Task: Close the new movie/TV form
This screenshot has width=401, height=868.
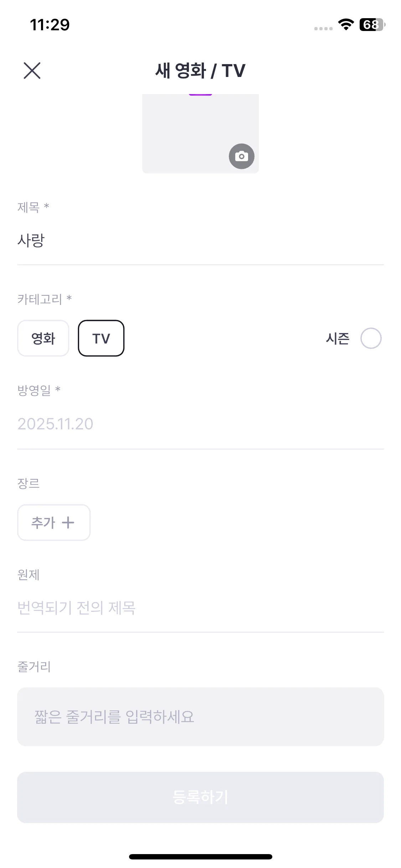Action: coord(32,71)
